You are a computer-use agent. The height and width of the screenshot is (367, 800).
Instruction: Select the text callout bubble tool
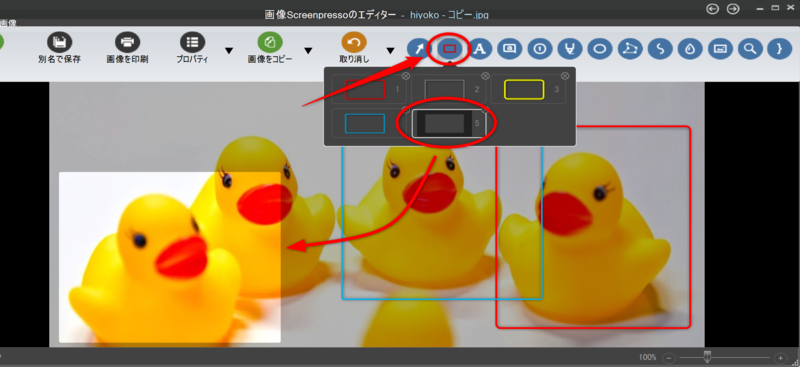pos(510,48)
